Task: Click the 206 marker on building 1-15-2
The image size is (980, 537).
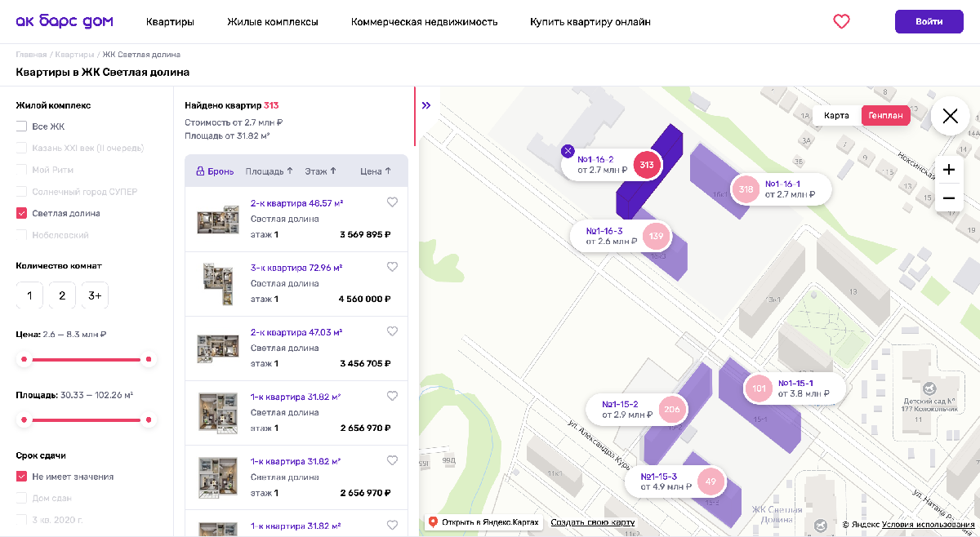Action: point(672,410)
